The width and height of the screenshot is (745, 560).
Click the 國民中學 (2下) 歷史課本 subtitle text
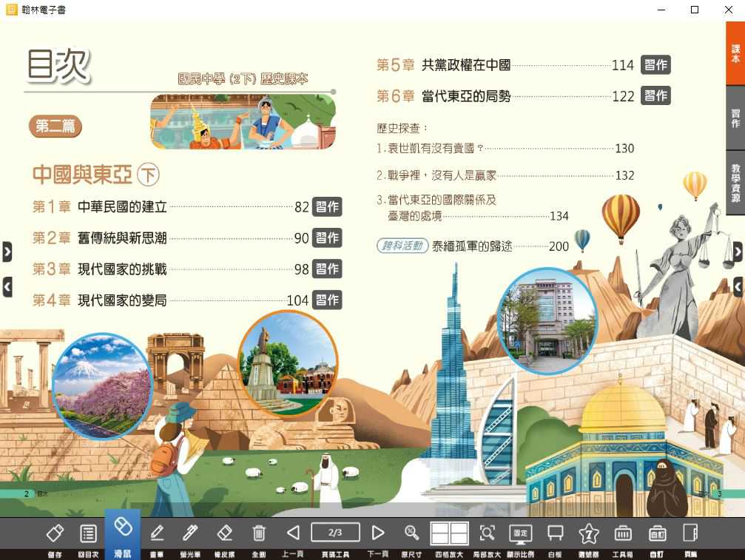(x=243, y=78)
